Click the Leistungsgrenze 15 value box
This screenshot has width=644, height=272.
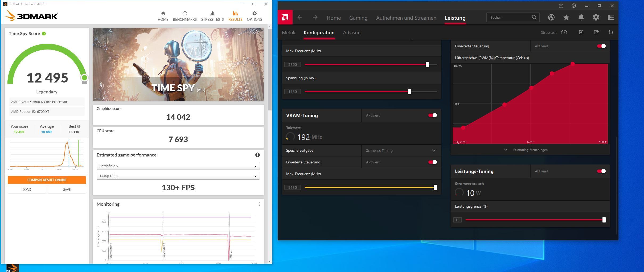point(457,220)
